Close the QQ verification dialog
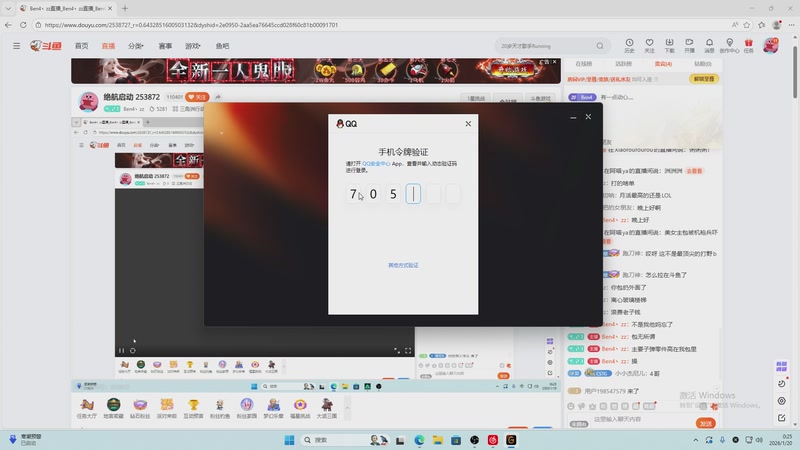Screen dimensions: 800x450 click(x=468, y=124)
